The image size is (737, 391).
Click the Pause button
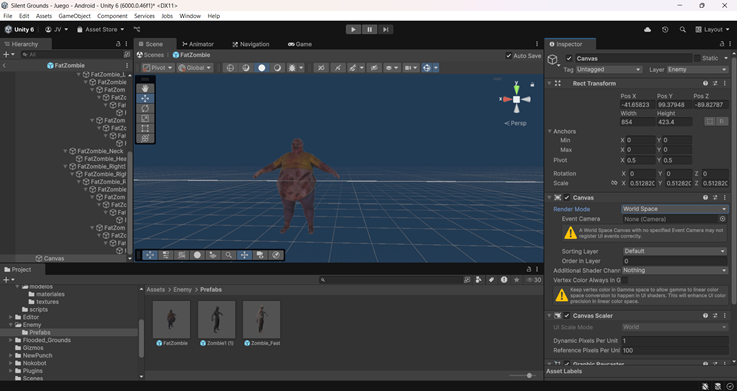click(x=369, y=29)
